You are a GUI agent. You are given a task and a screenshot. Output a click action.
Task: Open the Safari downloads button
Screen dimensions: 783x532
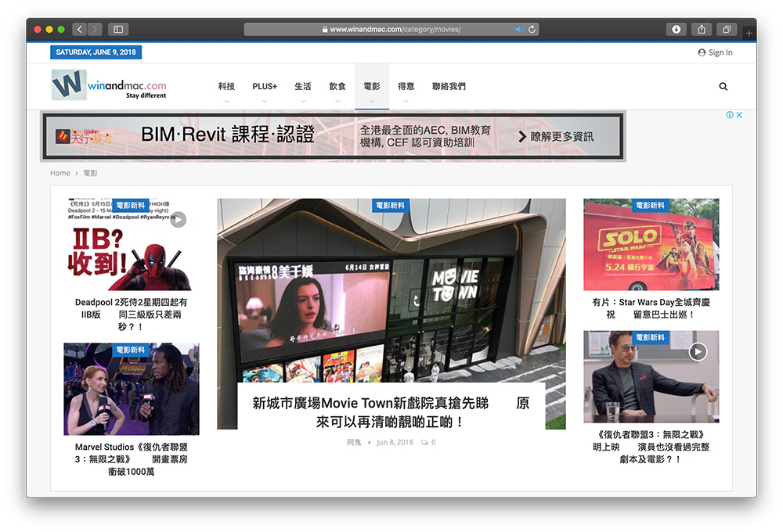(x=676, y=30)
